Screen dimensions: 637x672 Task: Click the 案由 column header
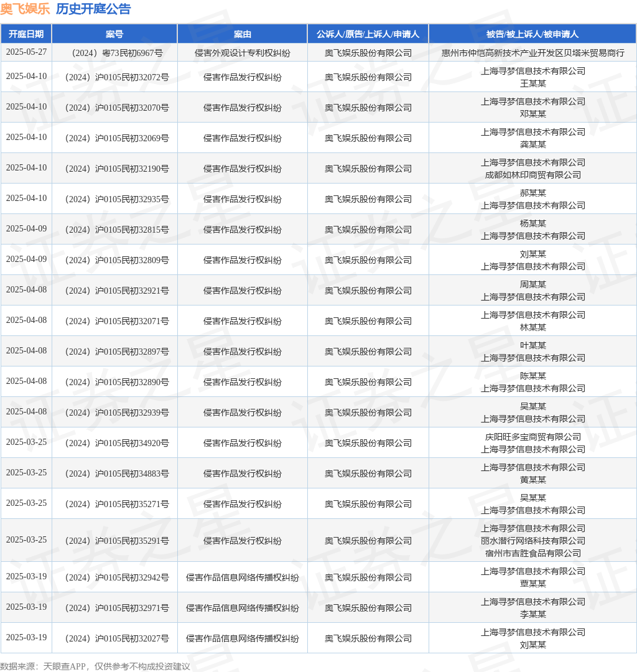coord(243,34)
